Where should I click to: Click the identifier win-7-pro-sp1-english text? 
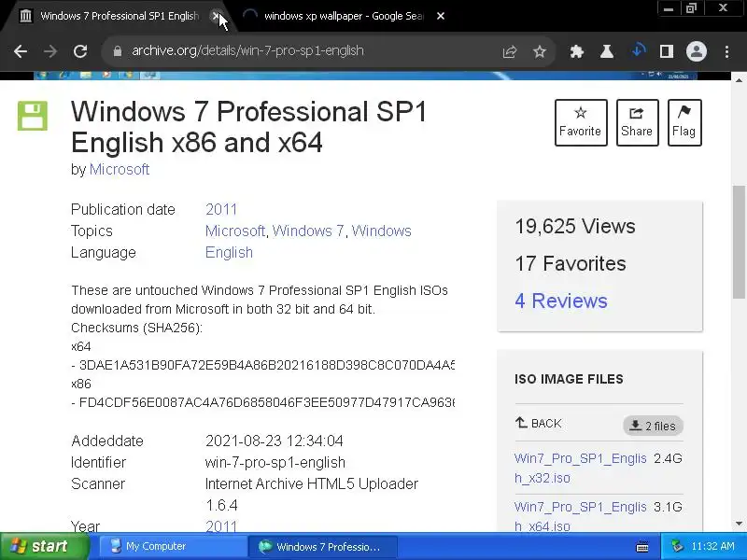275,462
